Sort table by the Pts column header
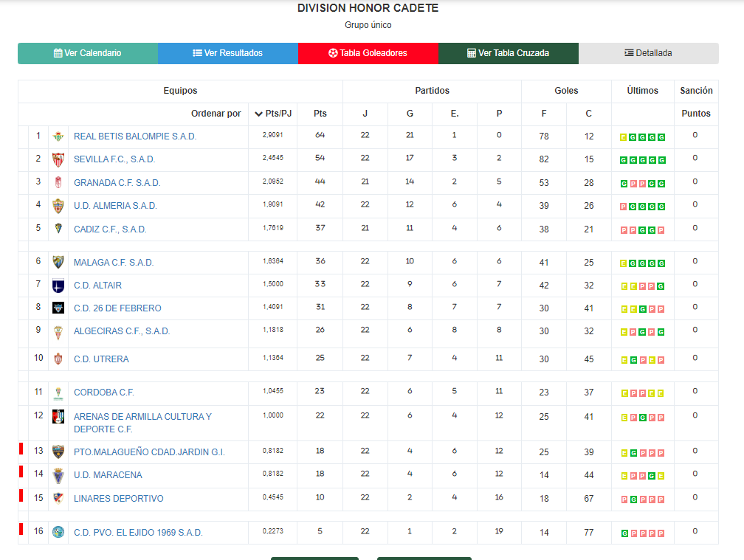This screenshot has height=560, width=744. 320,114
